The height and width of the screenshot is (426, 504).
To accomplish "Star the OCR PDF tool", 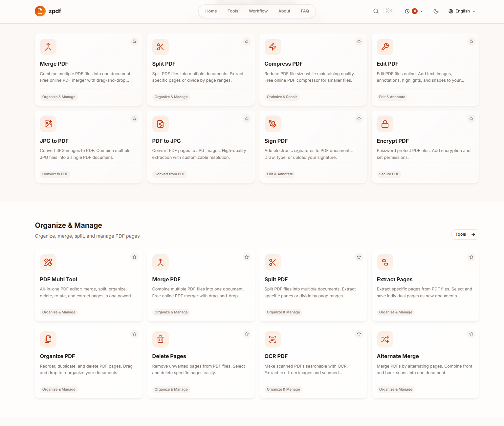I will coord(359,334).
